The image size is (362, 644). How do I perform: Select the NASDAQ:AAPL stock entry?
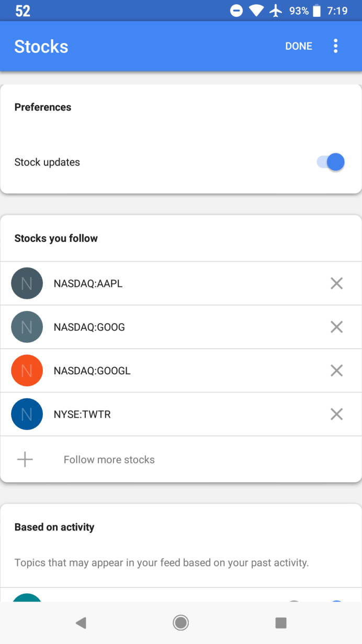[x=88, y=283]
